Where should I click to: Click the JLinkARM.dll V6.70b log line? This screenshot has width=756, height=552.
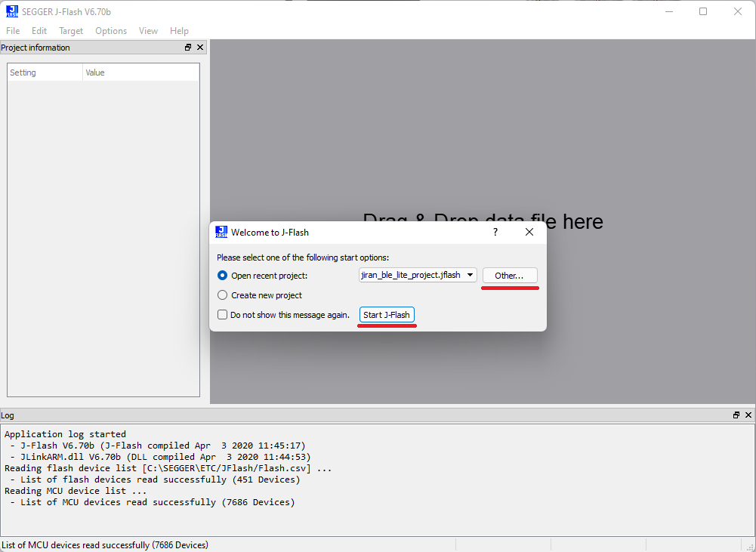[160, 457]
